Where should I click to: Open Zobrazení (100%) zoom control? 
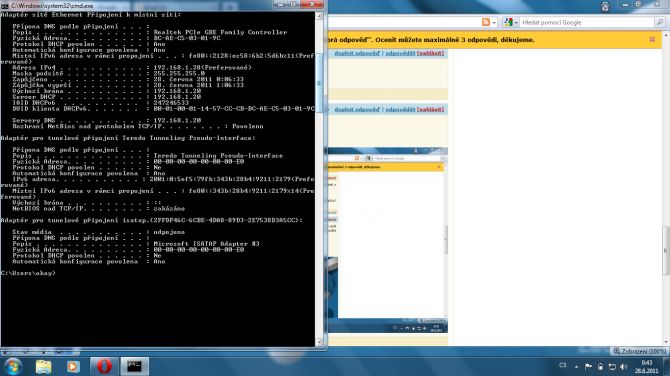pyautogui.click(x=639, y=351)
